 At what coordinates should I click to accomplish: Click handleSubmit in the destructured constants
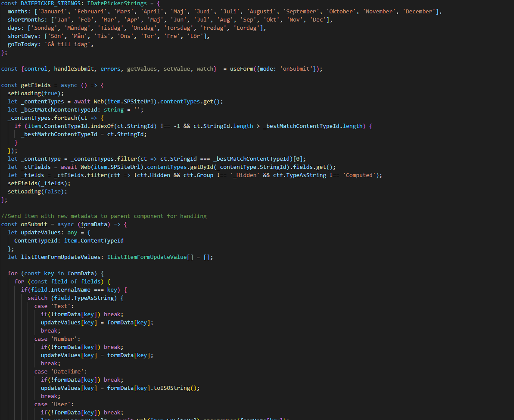click(74, 69)
